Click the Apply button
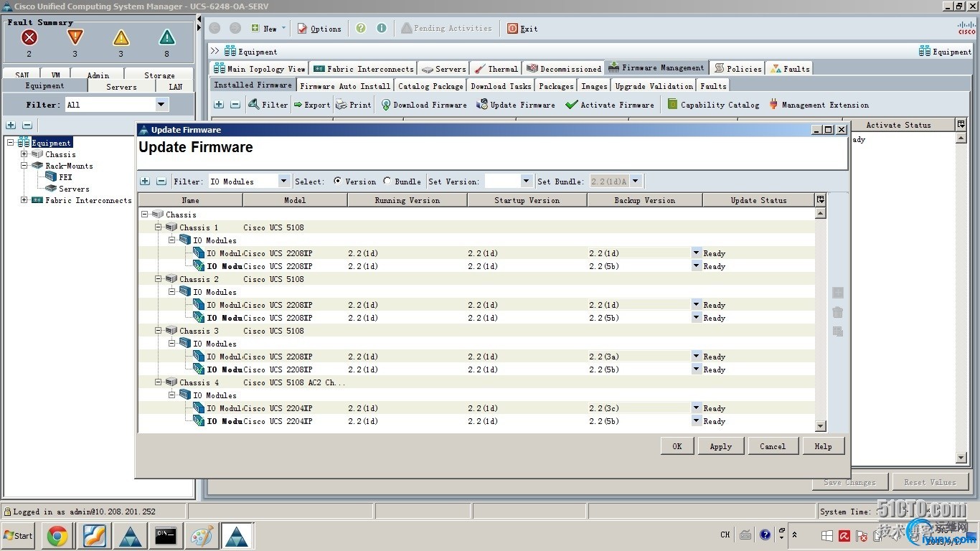This screenshot has width=980, height=551. tap(721, 446)
